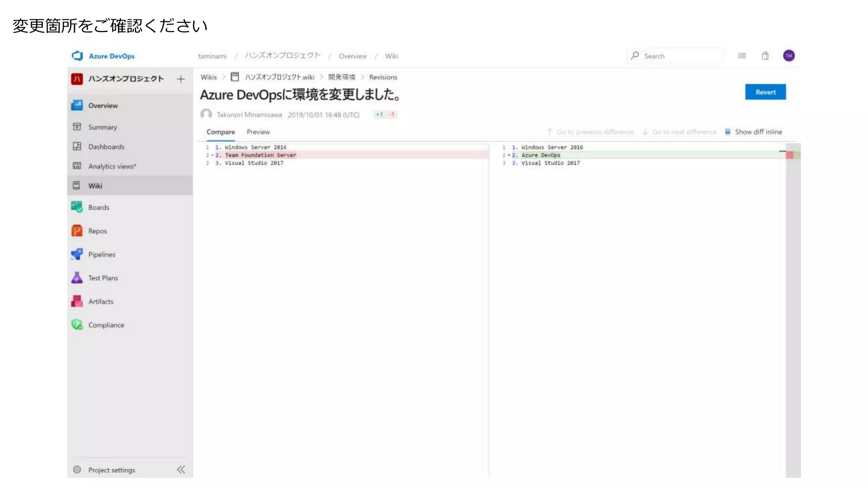Click Wikis in page breadcrumb
The height and width of the screenshot is (488, 868).
[209, 77]
